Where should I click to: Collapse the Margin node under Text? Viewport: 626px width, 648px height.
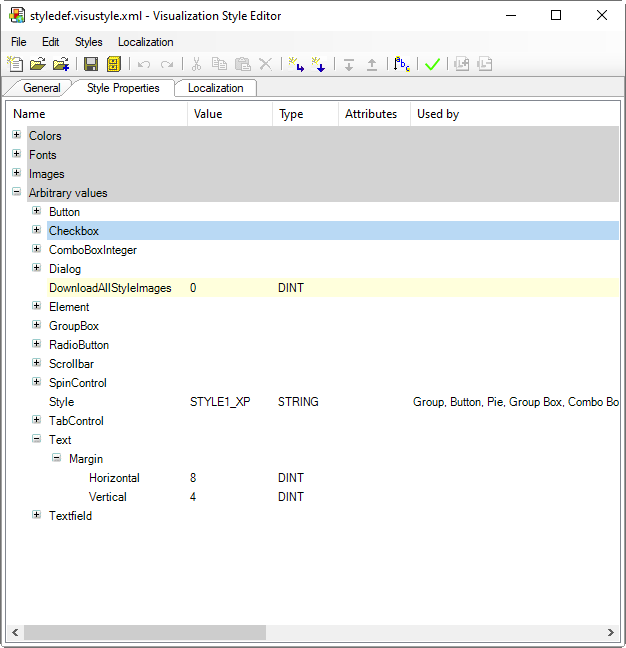[x=56, y=458]
